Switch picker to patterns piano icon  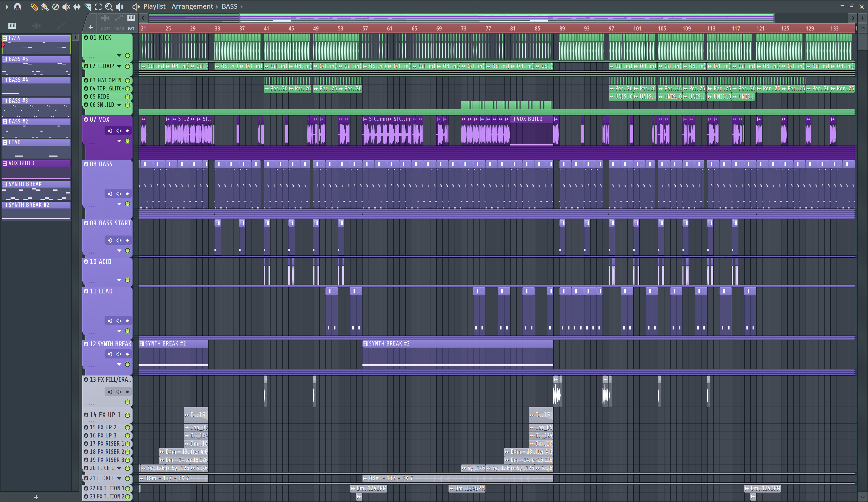tap(12, 25)
